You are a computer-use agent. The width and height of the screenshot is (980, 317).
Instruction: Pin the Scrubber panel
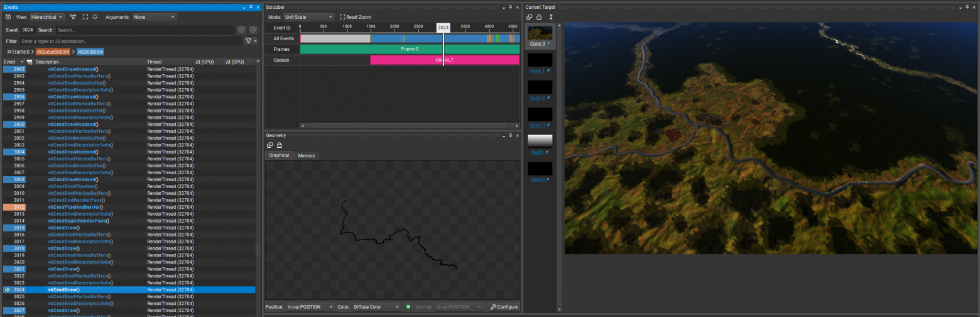(510, 7)
